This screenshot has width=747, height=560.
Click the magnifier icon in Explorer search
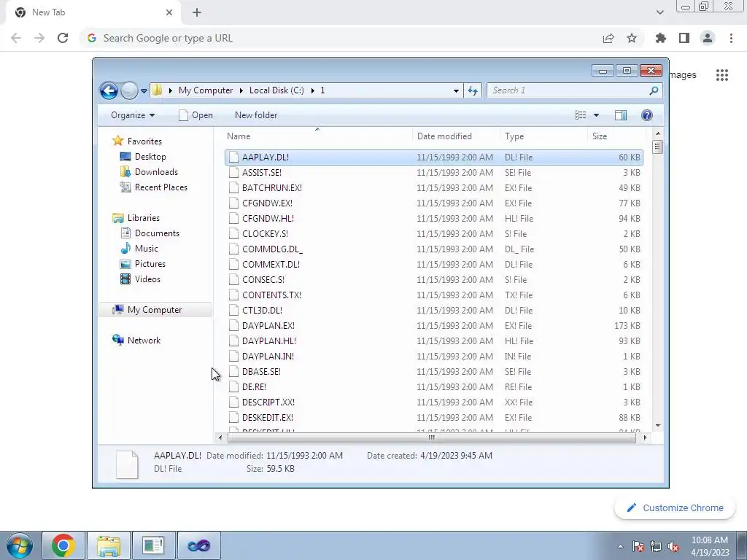tap(654, 90)
